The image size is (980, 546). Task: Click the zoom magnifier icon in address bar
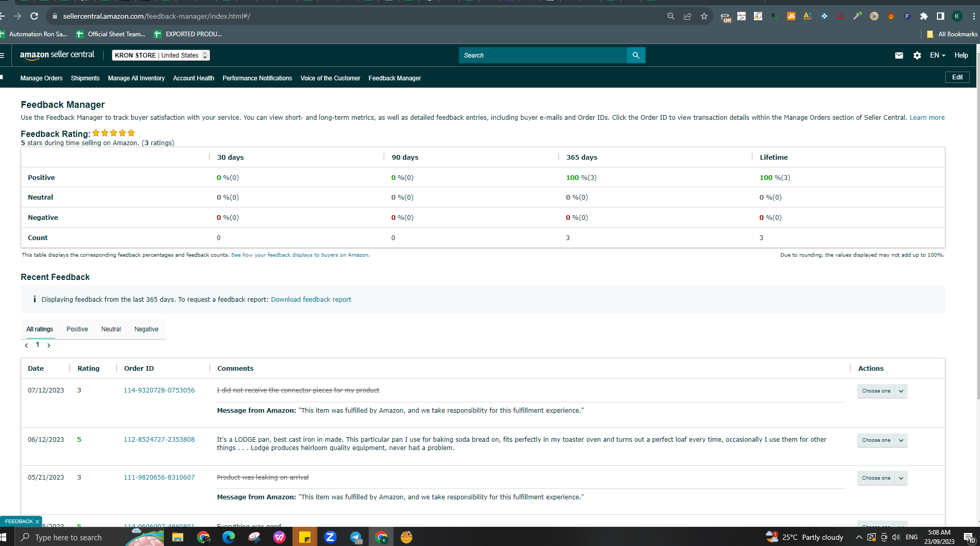pyautogui.click(x=671, y=16)
